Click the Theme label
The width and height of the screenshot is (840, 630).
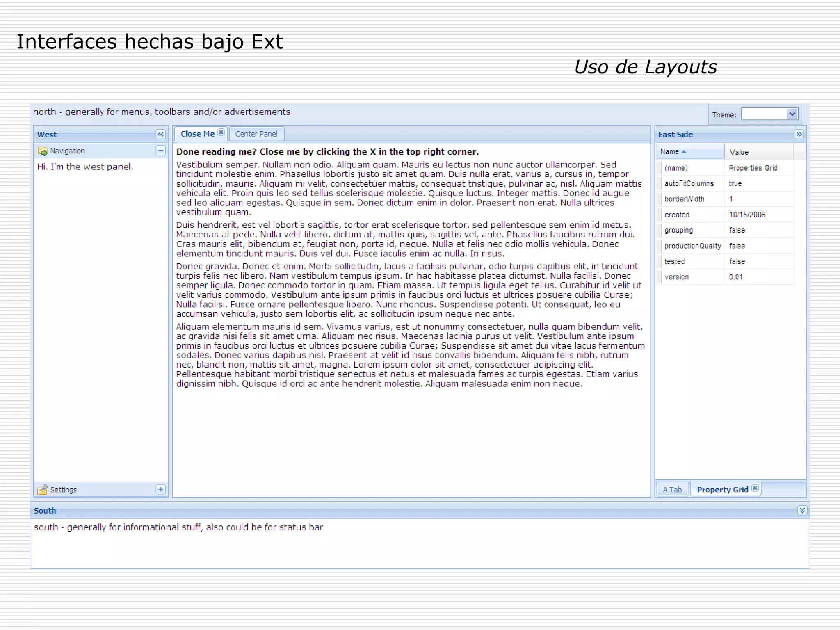click(724, 115)
